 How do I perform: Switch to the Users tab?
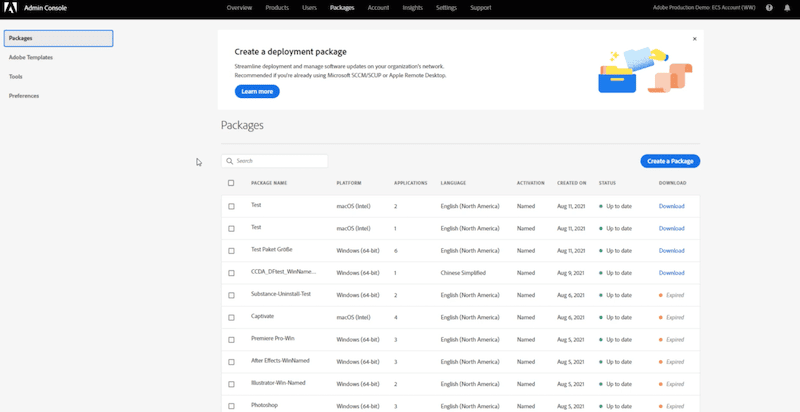[x=309, y=8]
